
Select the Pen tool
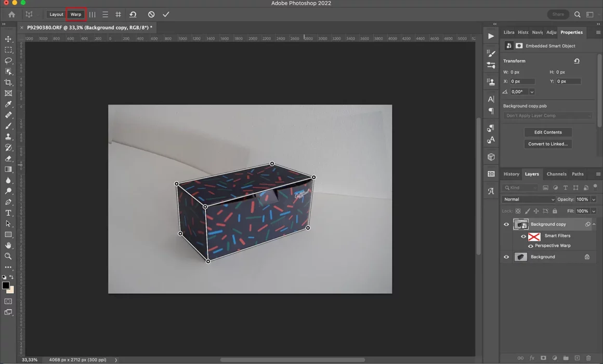coord(8,201)
